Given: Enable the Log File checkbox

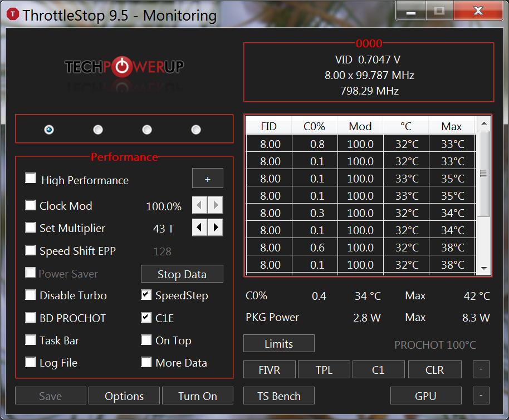Looking at the screenshot, I should 31,362.
